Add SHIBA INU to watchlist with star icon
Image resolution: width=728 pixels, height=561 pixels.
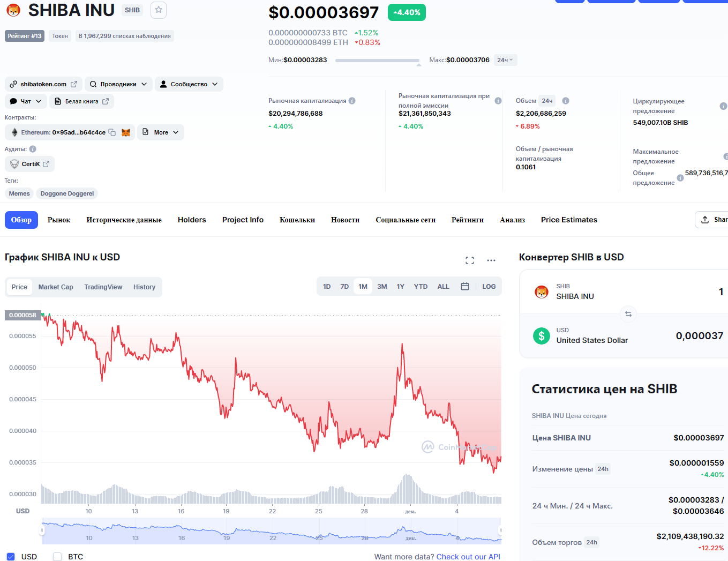(x=159, y=10)
